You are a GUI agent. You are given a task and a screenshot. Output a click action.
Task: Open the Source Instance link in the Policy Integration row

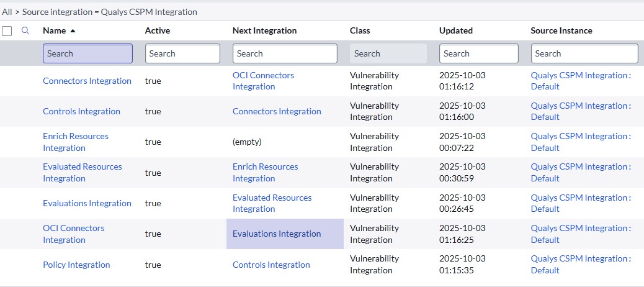pyautogui.click(x=581, y=265)
